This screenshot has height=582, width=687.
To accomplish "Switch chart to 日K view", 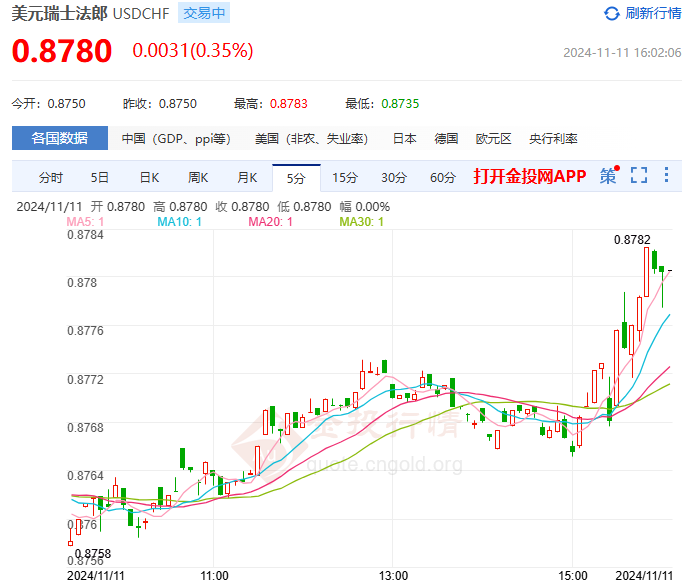I will (x=149, y=177).
